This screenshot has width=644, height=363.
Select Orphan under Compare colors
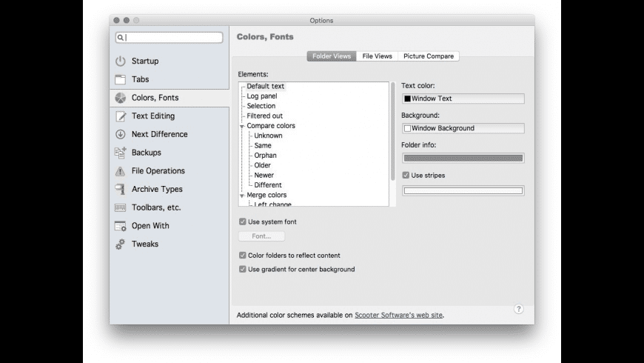(x=265, y=156)
